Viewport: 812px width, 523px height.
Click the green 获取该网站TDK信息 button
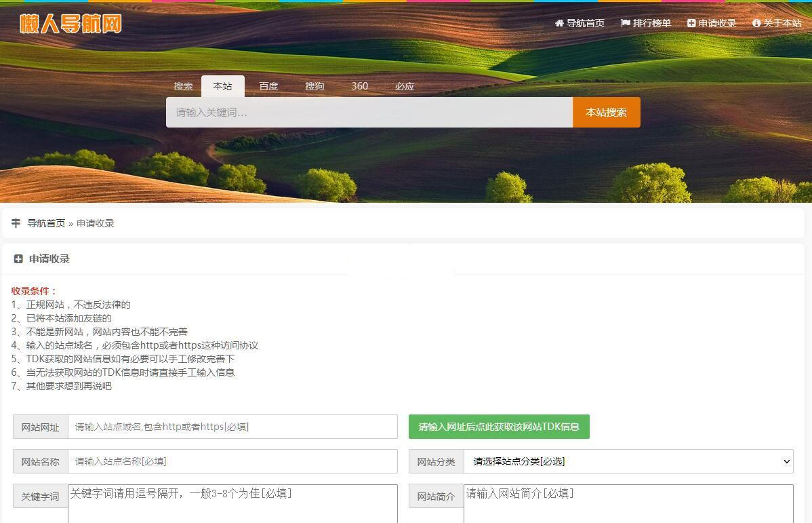(499, 427)
